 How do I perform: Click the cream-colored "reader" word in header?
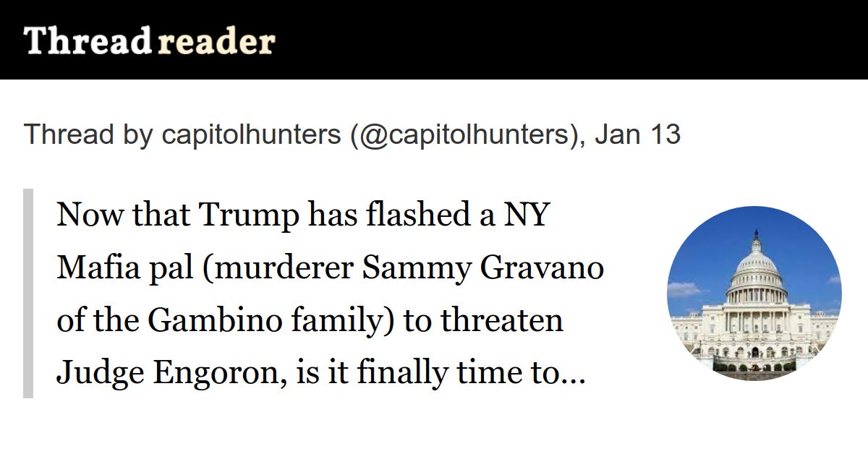pyautogui.click(x=216, y=43)
